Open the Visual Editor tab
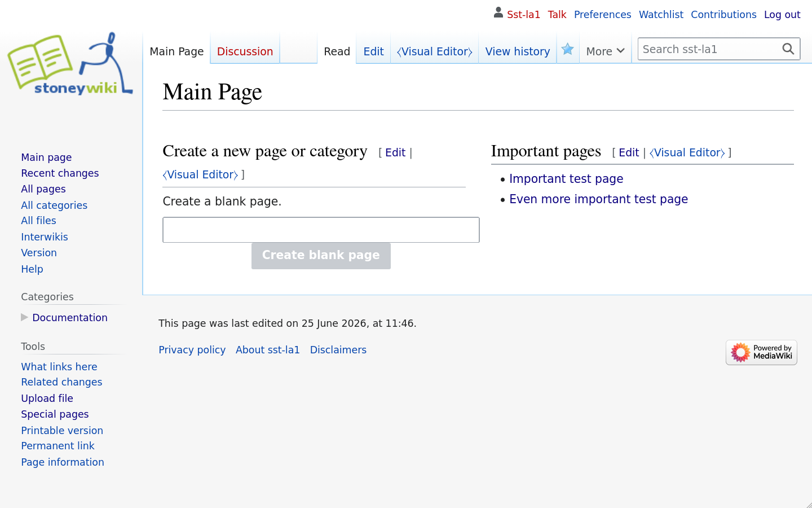 (x=434, y=51)
